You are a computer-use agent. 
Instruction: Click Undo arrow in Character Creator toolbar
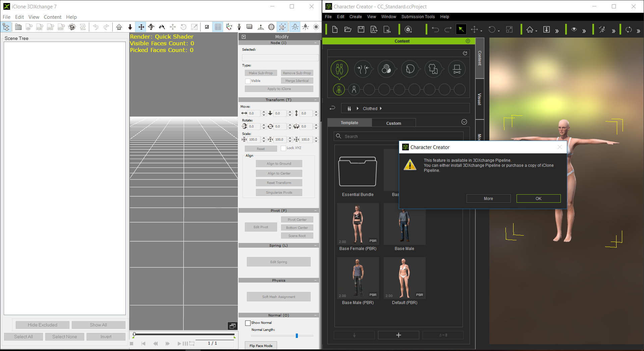[x=435, y=30]
